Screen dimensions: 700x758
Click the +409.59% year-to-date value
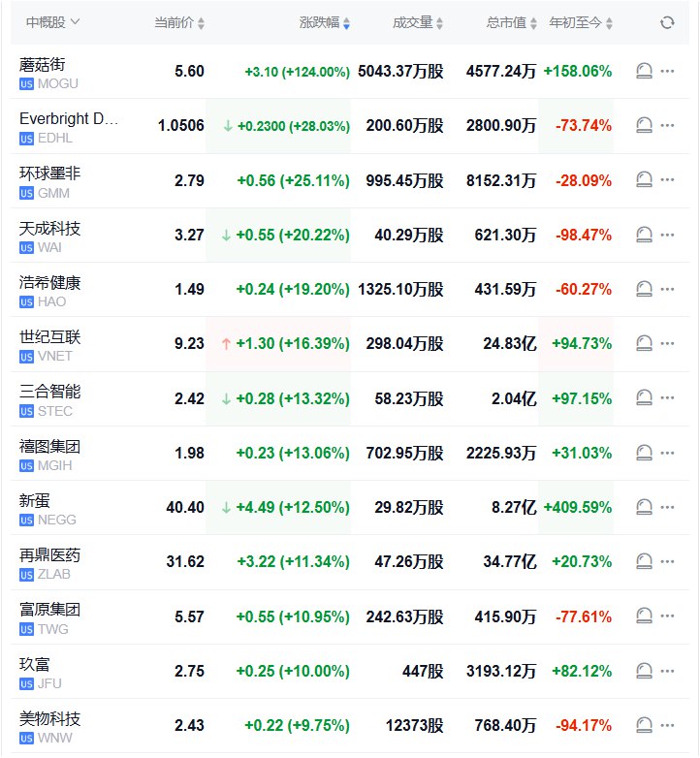tap(578, 507)
